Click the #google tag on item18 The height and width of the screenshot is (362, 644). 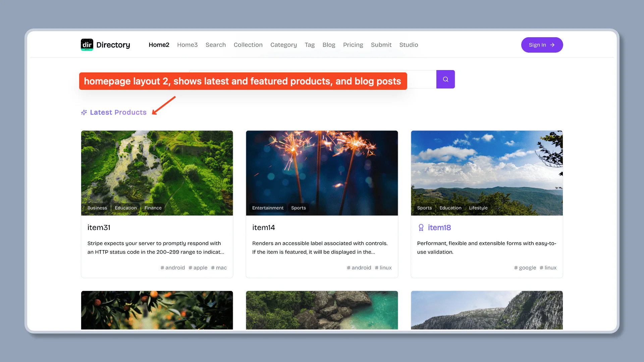(525, 267)
